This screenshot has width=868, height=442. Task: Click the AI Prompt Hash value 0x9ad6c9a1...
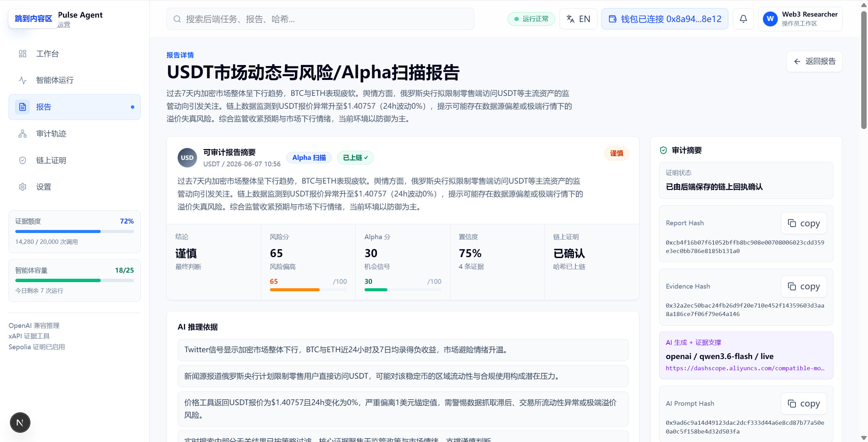745,427
